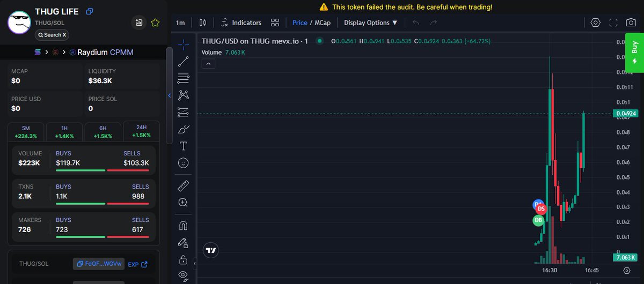Click the Raydium CPMM pool label
Viewport: 644px width, 284px height.
click(x=105, y=52)
